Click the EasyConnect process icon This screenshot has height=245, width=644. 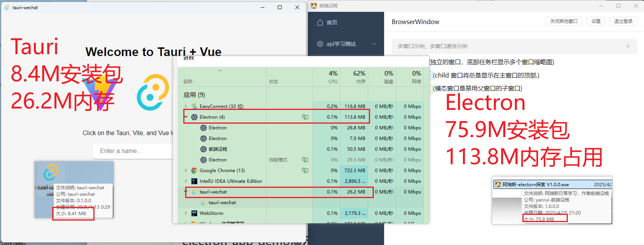[194, 106]
